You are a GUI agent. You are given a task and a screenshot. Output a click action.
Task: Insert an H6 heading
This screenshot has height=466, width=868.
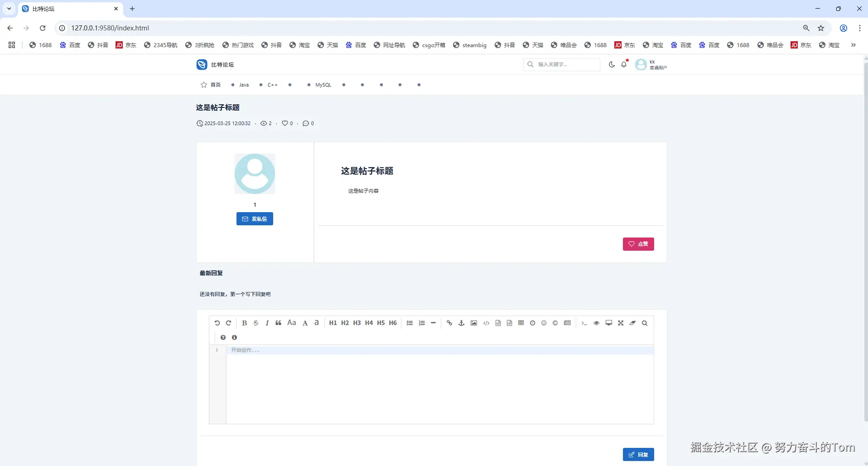[393, 323]
